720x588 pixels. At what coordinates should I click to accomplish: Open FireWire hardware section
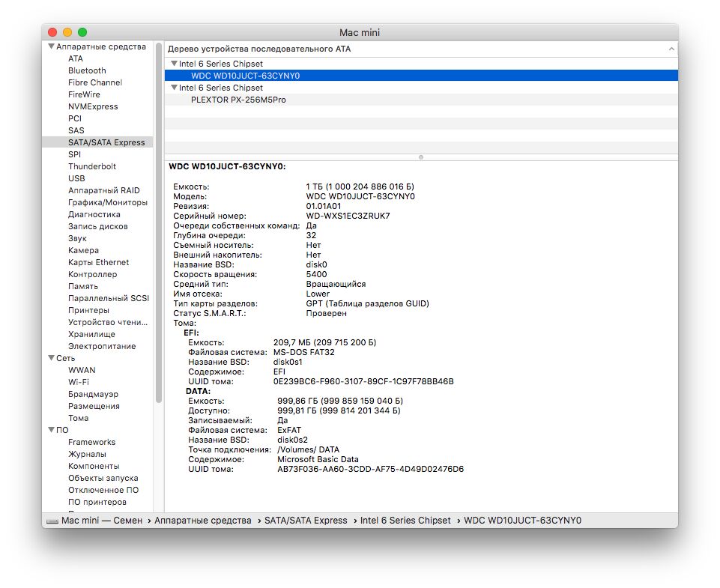point(84,94)
